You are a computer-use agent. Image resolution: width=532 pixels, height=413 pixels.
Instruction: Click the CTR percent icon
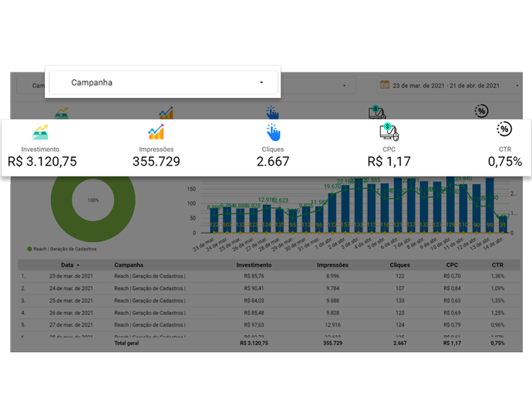(x=504, y=129)
